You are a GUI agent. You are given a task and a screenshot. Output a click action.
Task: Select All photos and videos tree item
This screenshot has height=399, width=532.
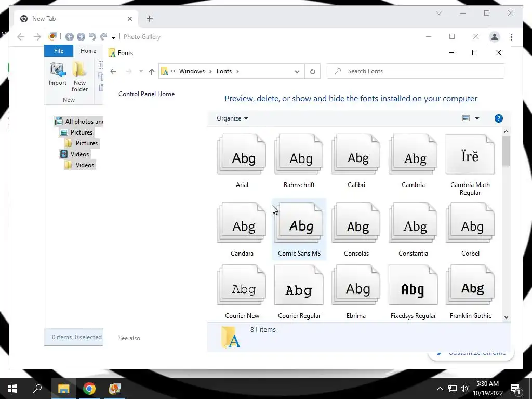pyautogui.click(x=79, y=122)
